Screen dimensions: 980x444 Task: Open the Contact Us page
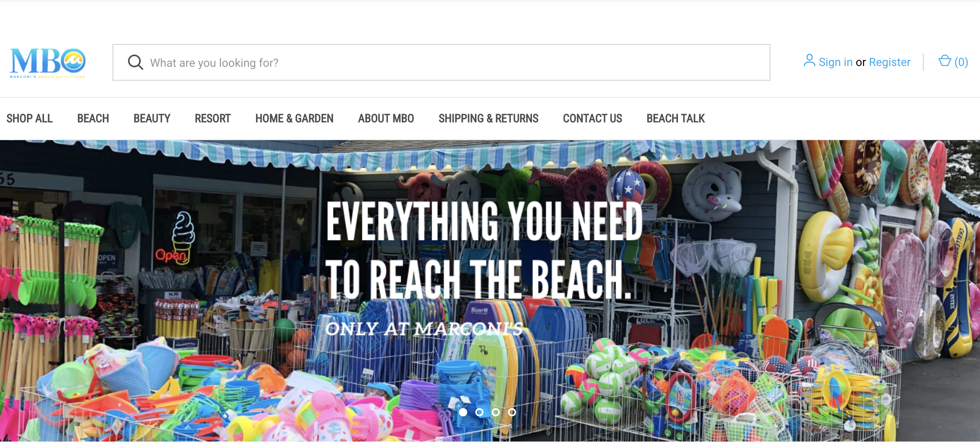(x=592, y=119)
